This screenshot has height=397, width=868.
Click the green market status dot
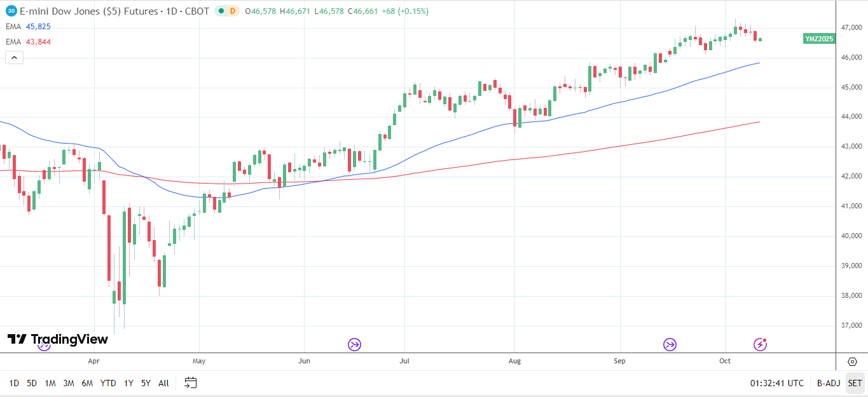[x=221, y=11]
